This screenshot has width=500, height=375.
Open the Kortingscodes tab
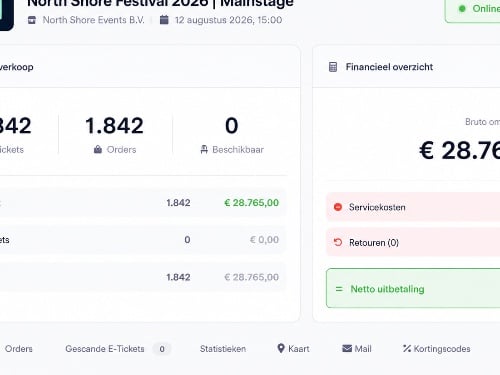click(437, 349)
